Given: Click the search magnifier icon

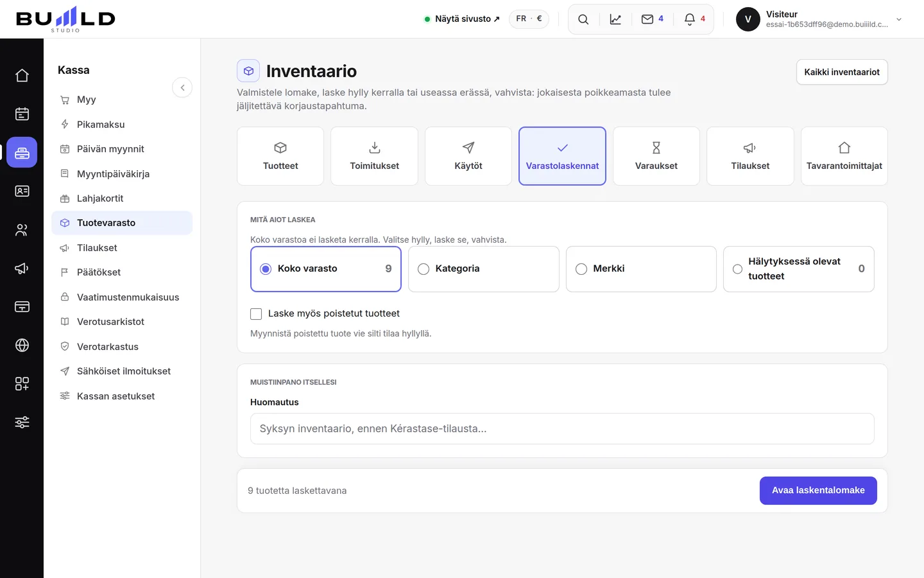Looking at the screenshot, I should 583,19.
